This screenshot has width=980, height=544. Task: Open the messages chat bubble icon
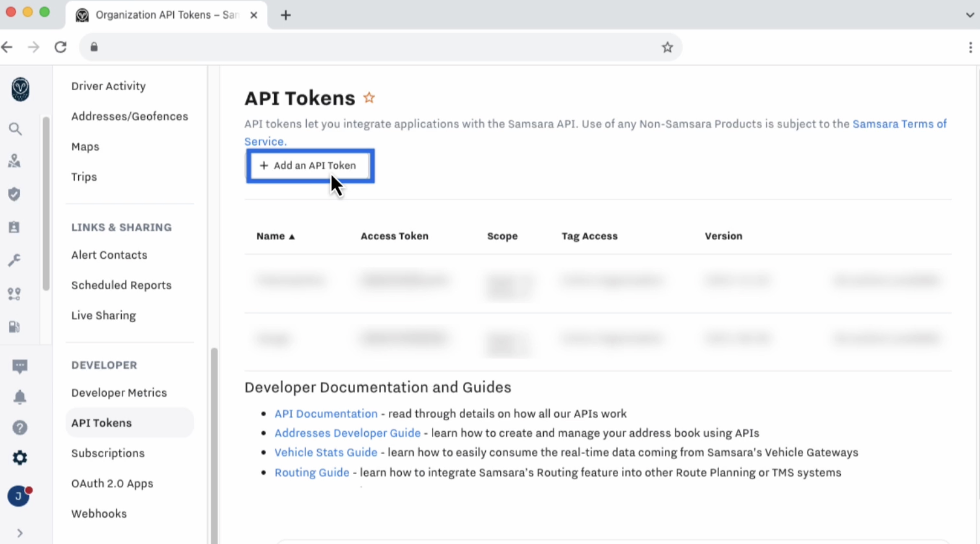[x=20, y=367]
